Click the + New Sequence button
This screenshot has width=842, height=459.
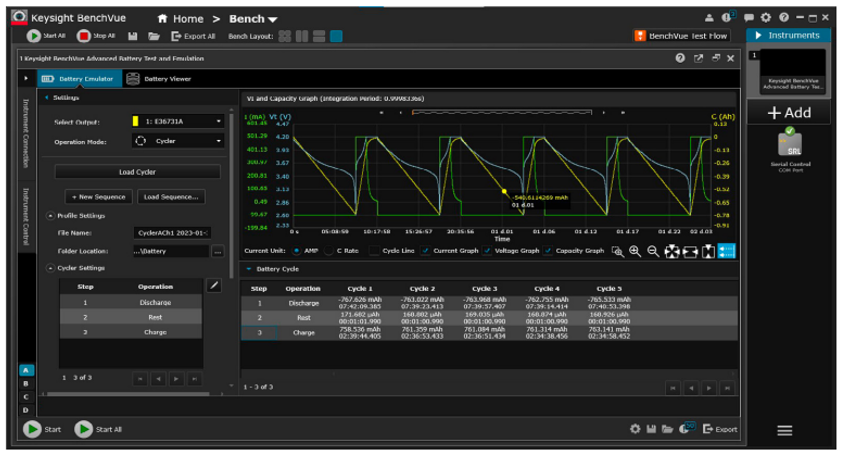click(98, 197)
